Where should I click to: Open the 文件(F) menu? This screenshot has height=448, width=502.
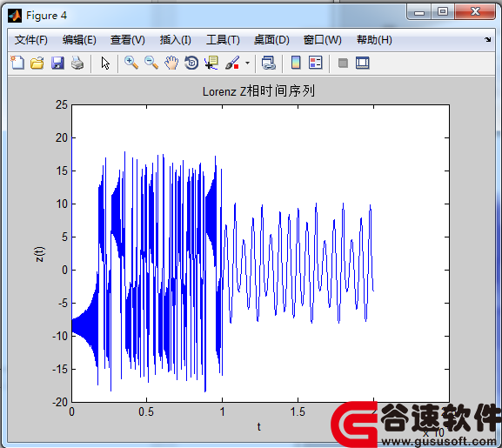[31, 40]
